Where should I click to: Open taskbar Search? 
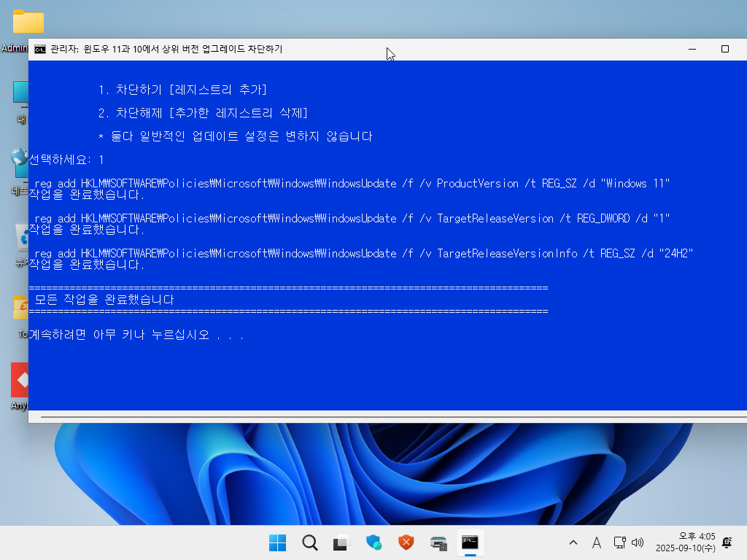pyautogui.click(x=309, y=542)
